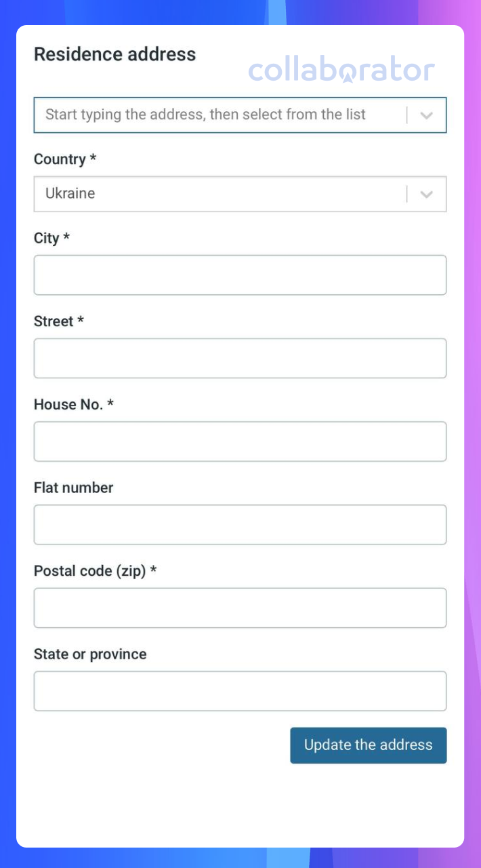Focus the House No. input box
The width and height of the screenshot is (481, 868).
point(240,441)
